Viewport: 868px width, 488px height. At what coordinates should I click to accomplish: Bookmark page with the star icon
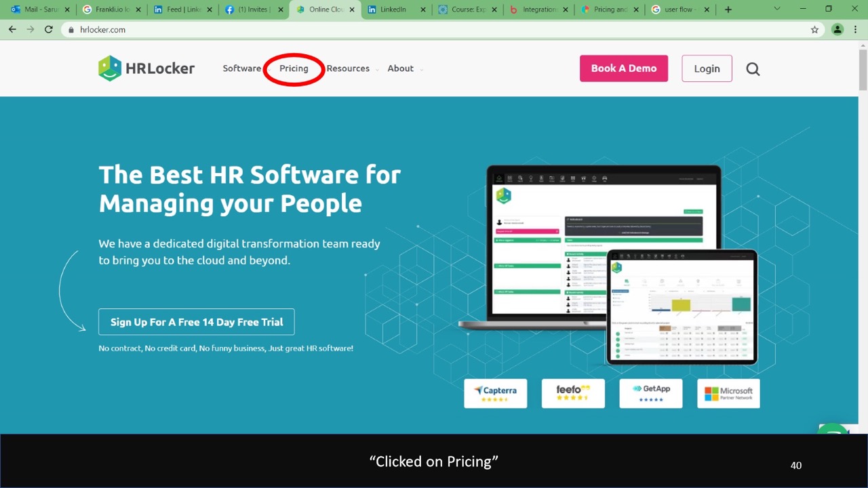814,30
